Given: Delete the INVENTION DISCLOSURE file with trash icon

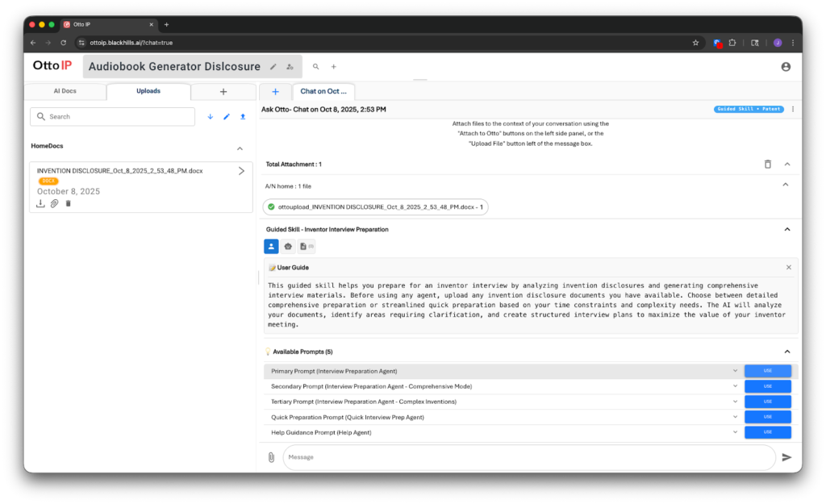Looking at the screenshot, I should tap(68, 204).
